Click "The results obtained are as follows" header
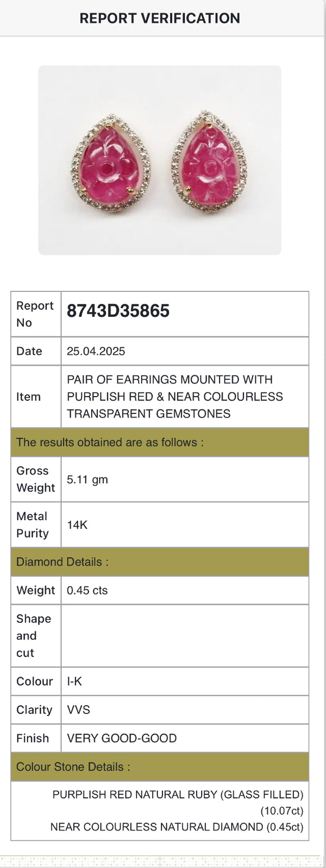The width and height of the screenshot is (326, 868). pos(110,442)
